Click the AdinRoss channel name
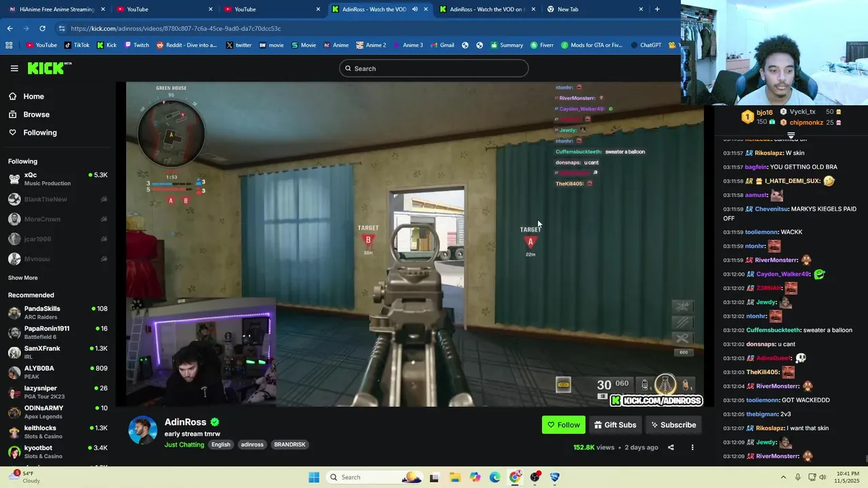868x488 pixels. click(x=185, y=422)
